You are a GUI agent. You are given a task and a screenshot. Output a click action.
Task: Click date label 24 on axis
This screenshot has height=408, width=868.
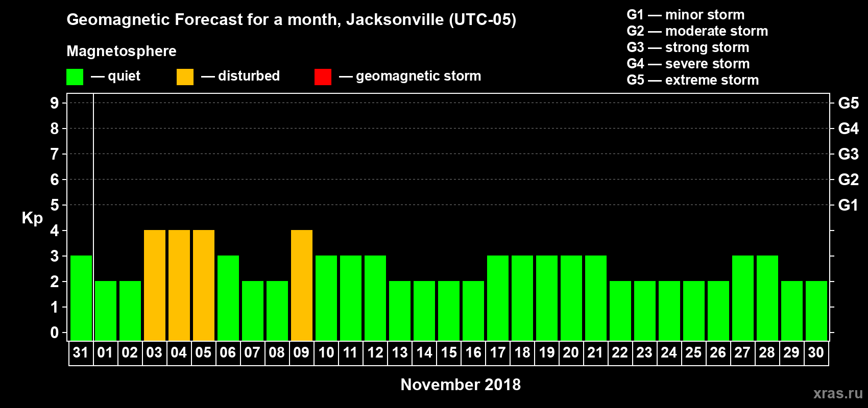[669, 352]
